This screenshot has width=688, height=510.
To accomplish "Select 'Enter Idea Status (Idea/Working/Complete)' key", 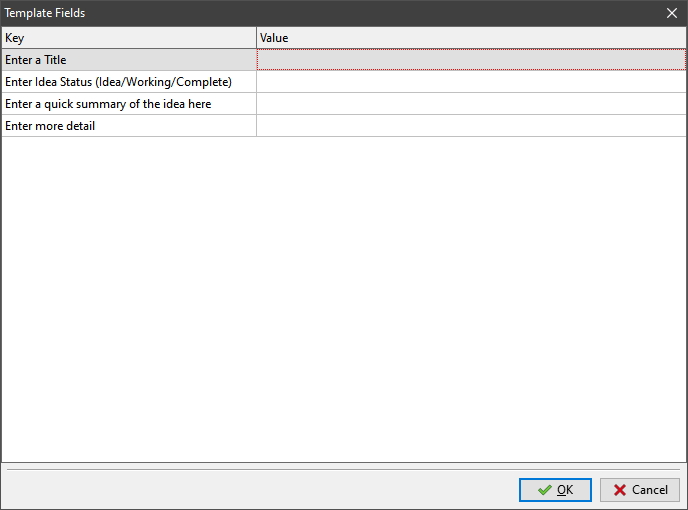I will [x=129, y=82].
